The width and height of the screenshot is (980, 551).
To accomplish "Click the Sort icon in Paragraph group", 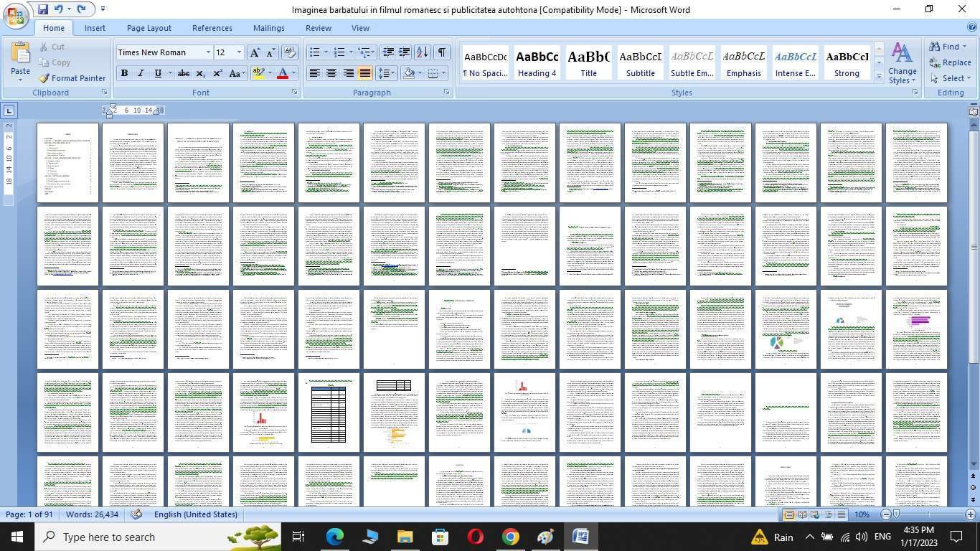I will point(422,52).
